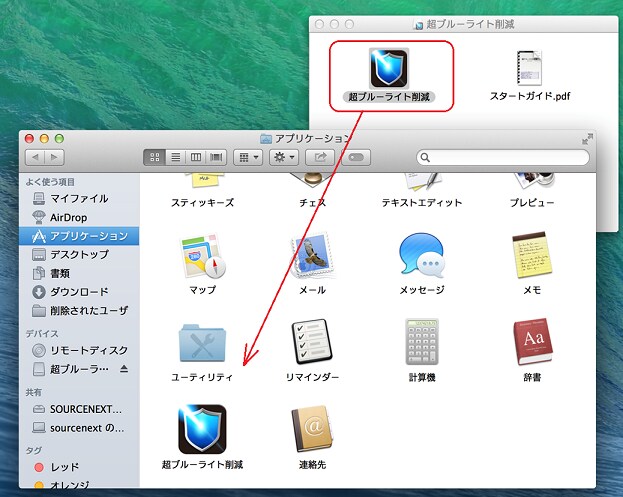
Task: Select the 計算機 application icon
Action: point(422,341)
